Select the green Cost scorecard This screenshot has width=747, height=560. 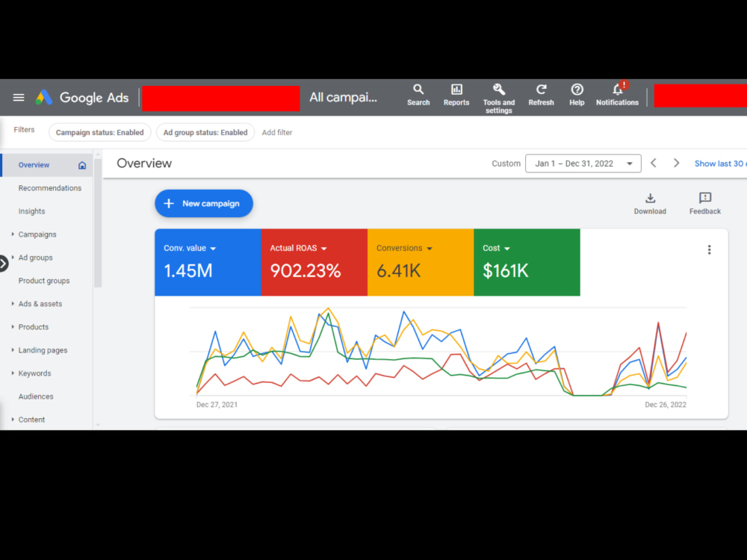(527, 262)
